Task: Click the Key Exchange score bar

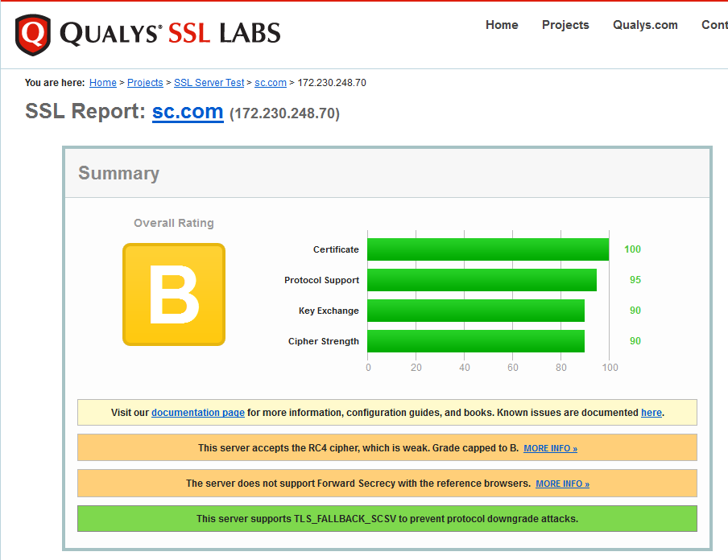Action: coord(476,311)
